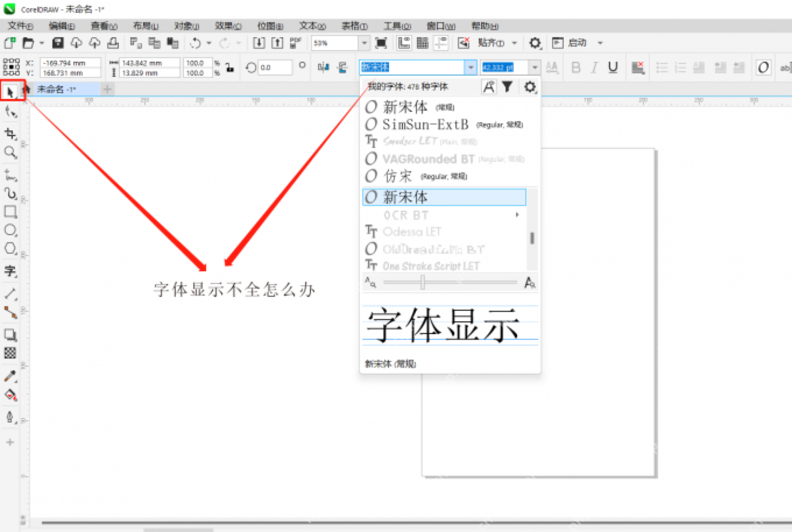Select the Freehand curve tool
Image resolution: width=792 pixels, height=532 pixels.
tap(10, 175)
